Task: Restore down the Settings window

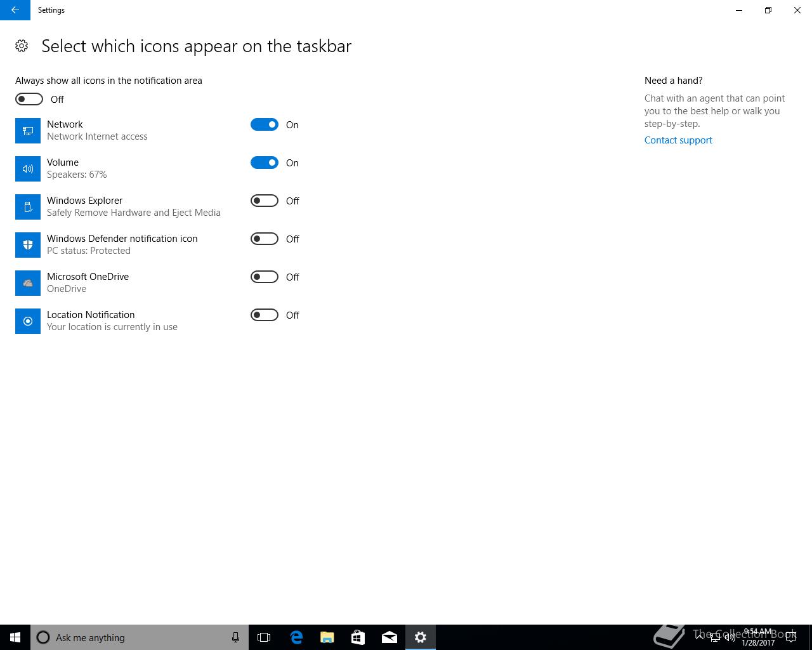Action: [x=768, y=10]
